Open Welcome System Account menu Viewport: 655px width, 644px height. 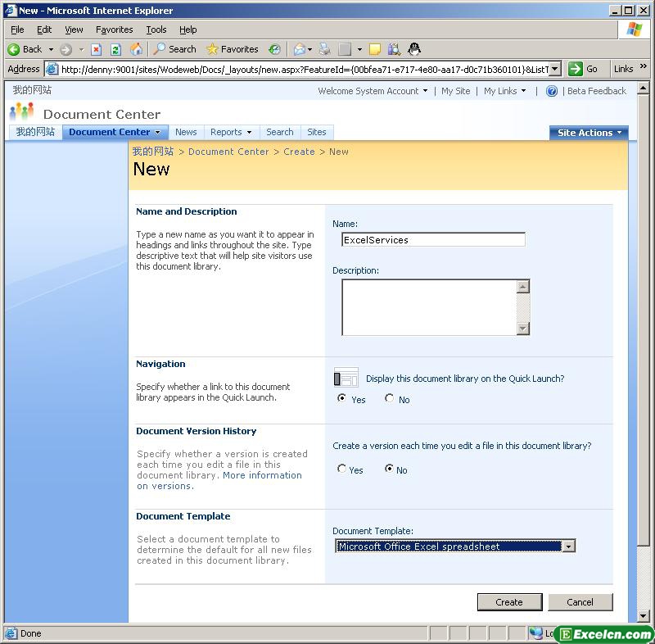point(373,91)
